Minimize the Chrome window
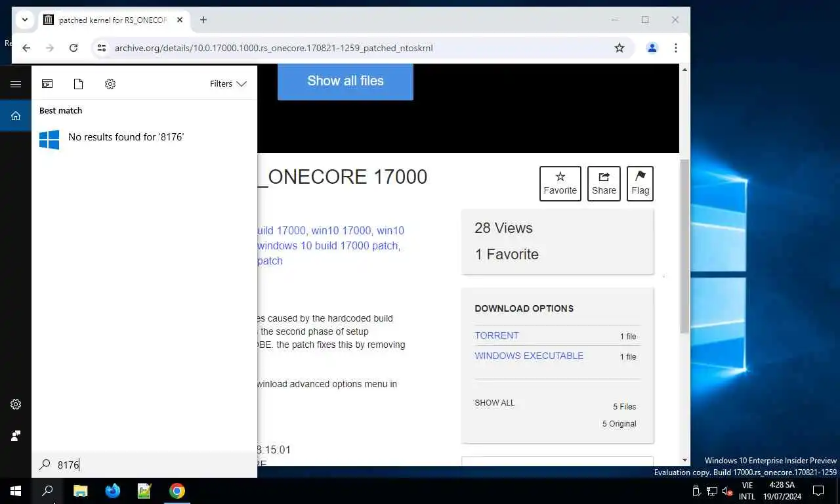Screen dimensions: 840x504 pos(615,20)
